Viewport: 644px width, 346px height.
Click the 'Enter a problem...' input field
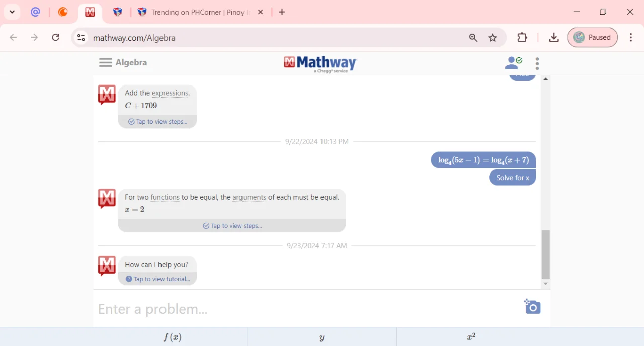307,309
